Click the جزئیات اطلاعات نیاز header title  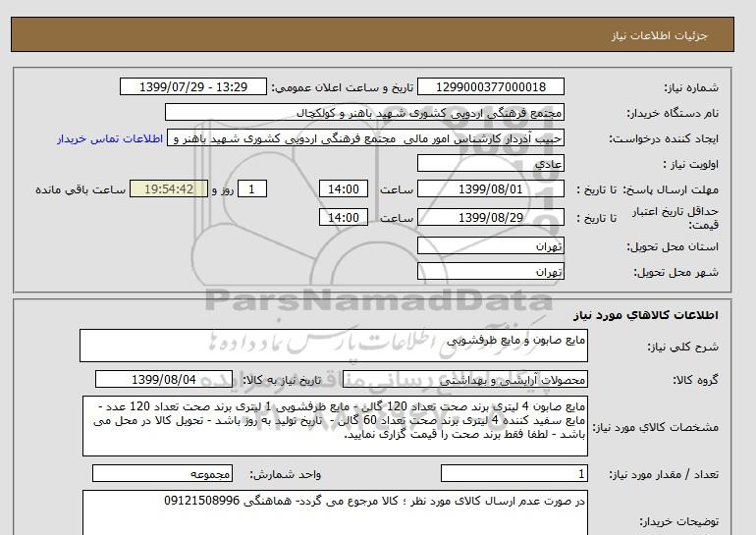659,35
